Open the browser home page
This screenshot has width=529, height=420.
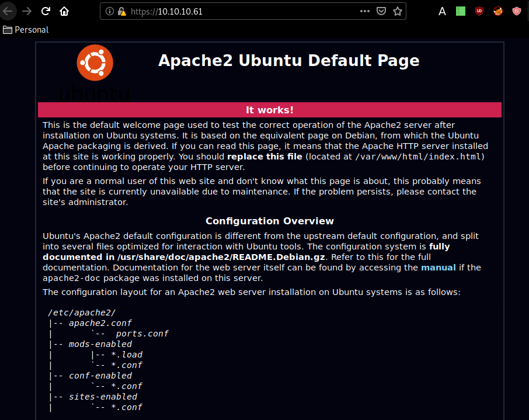[x=64, y=11]
